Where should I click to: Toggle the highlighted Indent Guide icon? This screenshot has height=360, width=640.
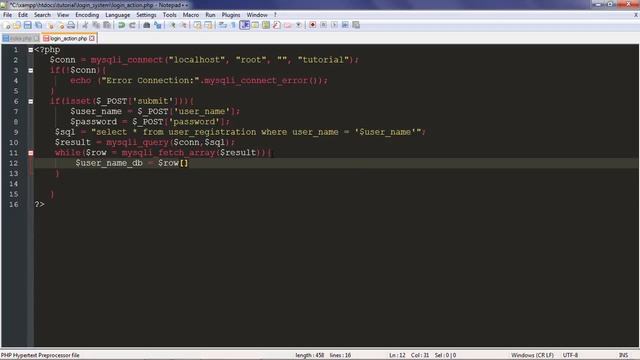(244, 25)
